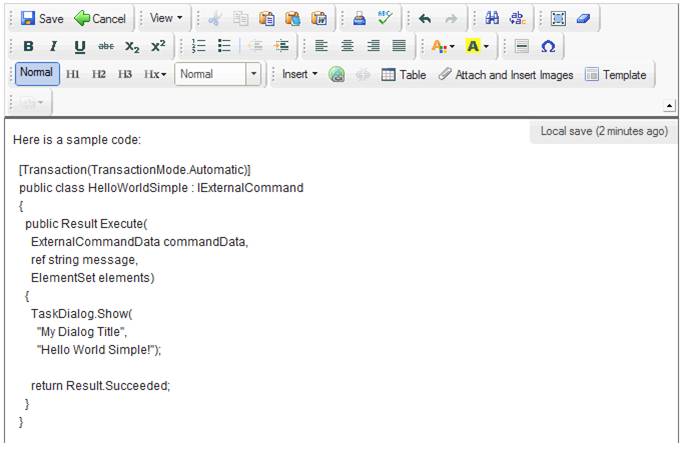The height and width of the screenshot is (451, 683).
Task: Justify the text alignment
Action: (399, 46)
